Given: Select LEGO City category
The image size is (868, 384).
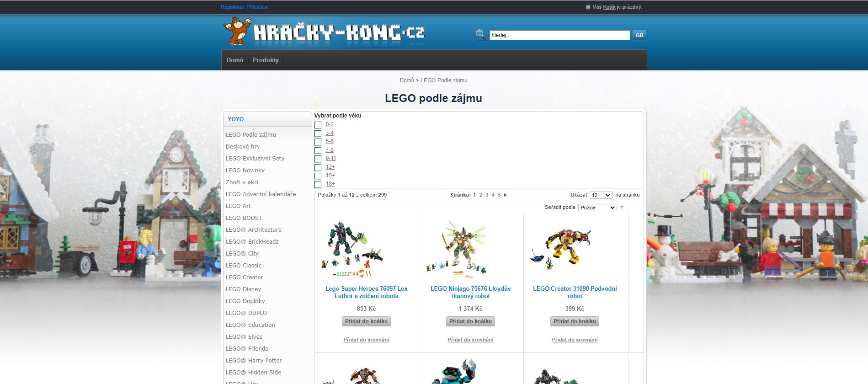Looking at the screenshot, I should point(242,253).
